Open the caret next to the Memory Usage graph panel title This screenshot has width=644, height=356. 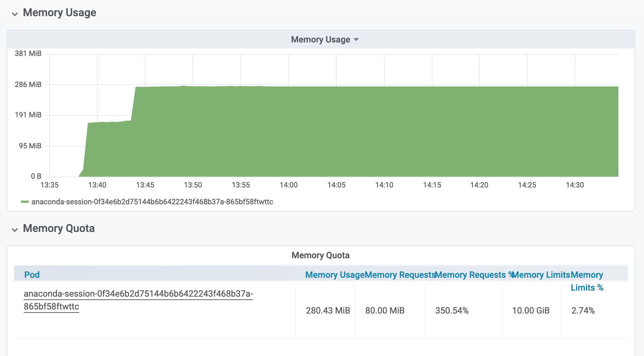pos(356,40)
